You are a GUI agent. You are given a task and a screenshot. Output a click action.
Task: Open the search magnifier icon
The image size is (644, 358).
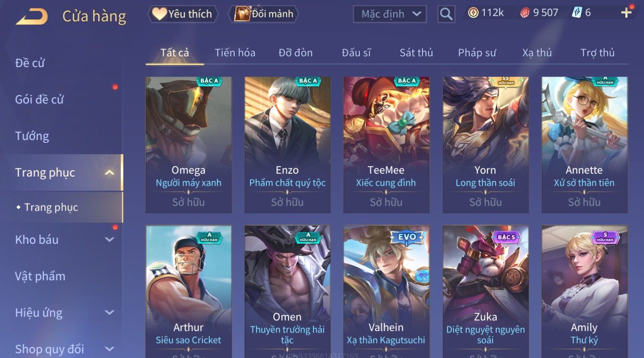coord(446,14)
